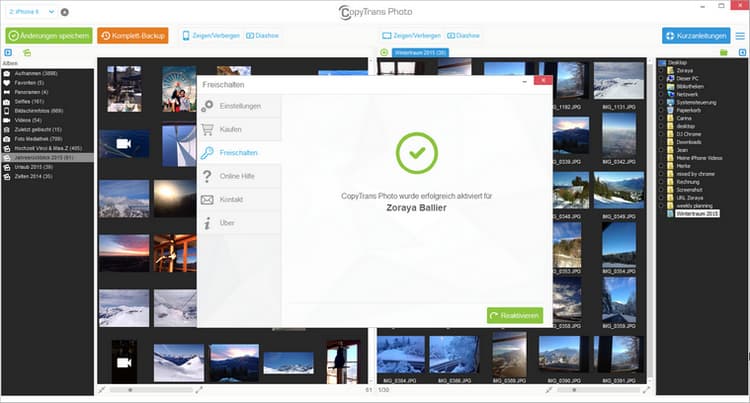Start the orange Komplett-Backup button
The image size is (750, 403).
pos(133,36)
